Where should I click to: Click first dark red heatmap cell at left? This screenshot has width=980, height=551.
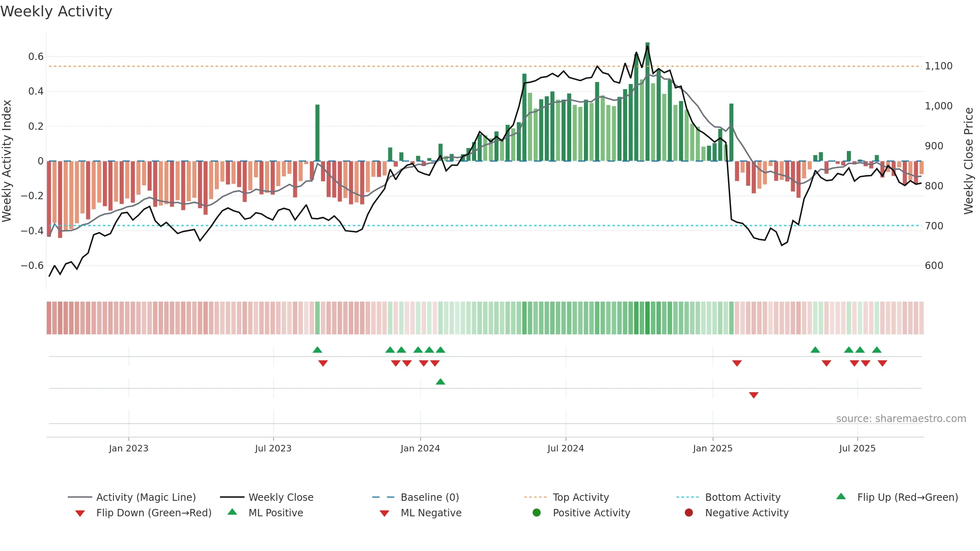[x=49, y=318]
